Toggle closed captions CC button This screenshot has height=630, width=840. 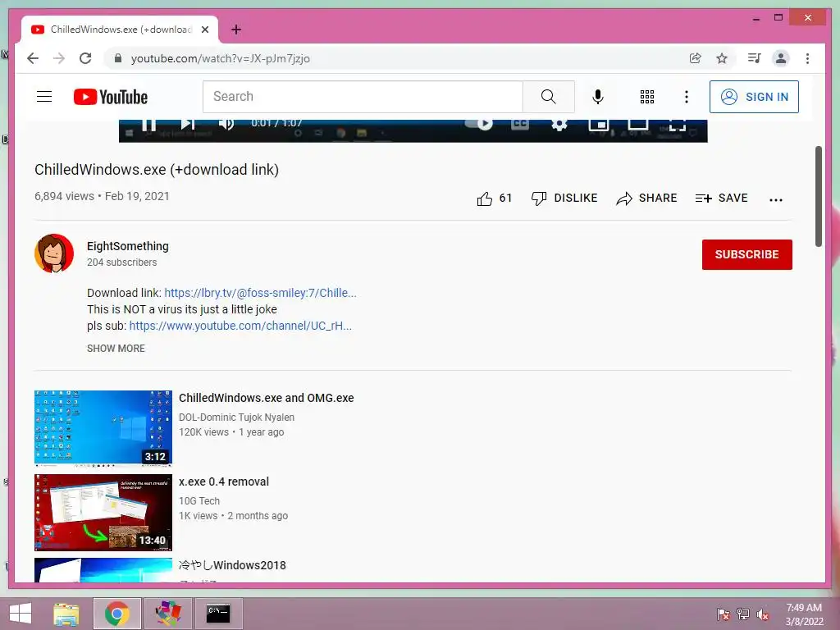(x=519, y=125)
